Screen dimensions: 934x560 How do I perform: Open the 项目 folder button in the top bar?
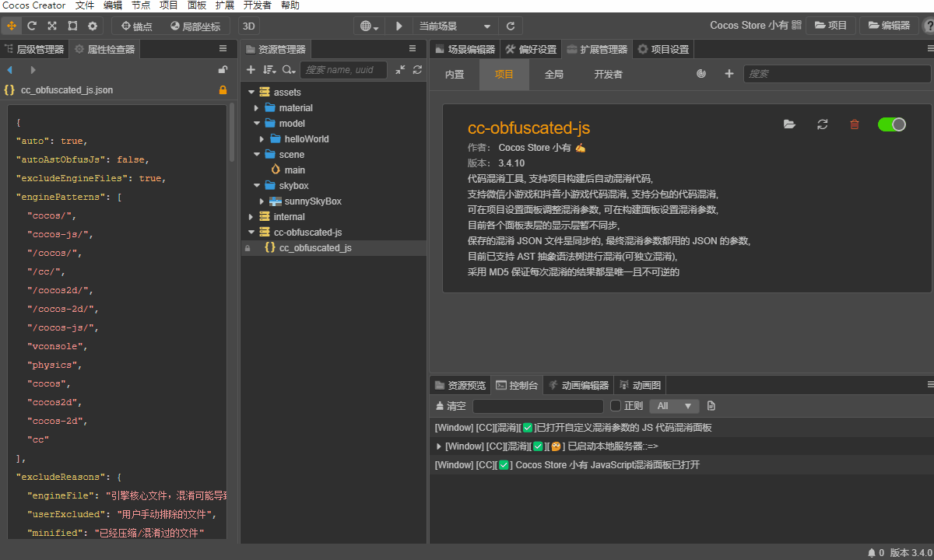tap(830, 26)
